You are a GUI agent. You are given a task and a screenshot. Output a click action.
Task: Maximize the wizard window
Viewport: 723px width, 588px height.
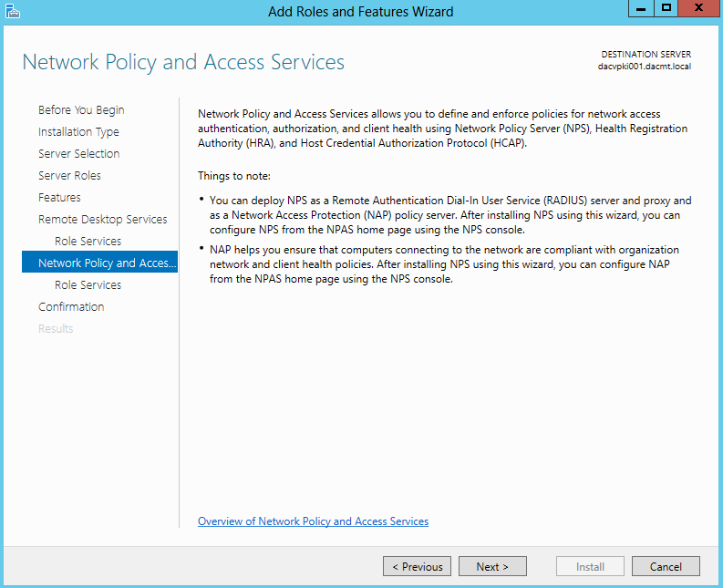pyautogui.click(x=666, y=8)
